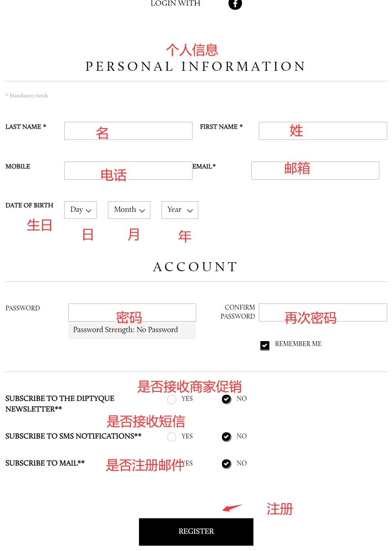This screenshot has height=551, width=392.
Task: Choose NO for subscribe to mail
Action: tap(226, 464)
